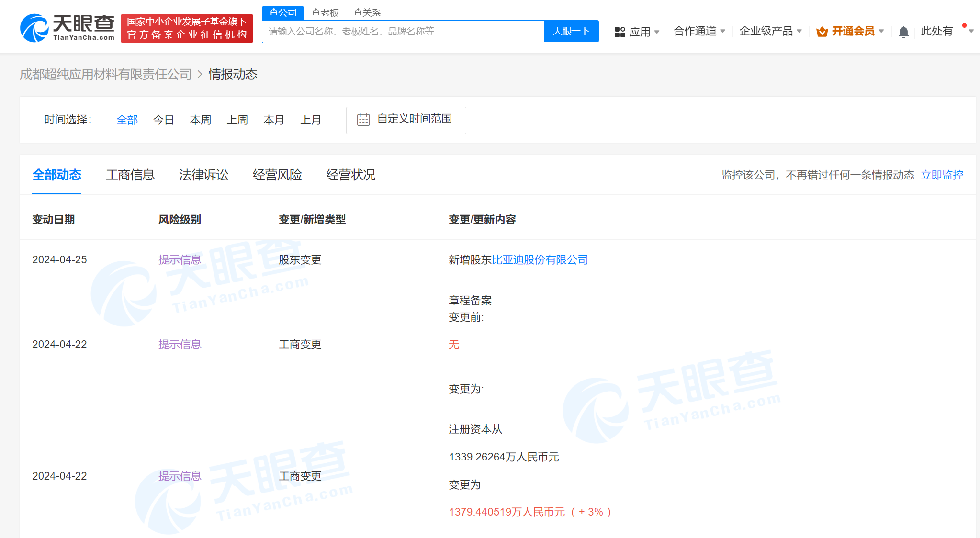
Task: Click the 2024-04-25 date cell
Action: 59,260
